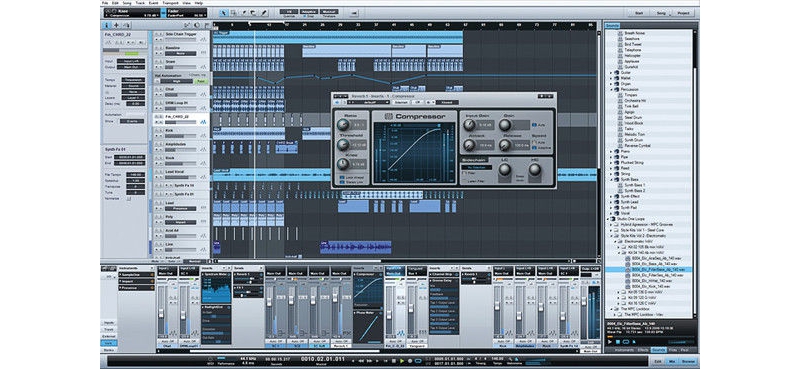
Task: Toggle green Read automation on Hat Automation
Action: 202,81
